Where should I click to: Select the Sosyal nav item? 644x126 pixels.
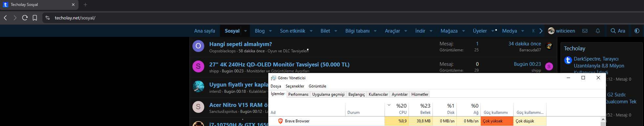point(232,31)
